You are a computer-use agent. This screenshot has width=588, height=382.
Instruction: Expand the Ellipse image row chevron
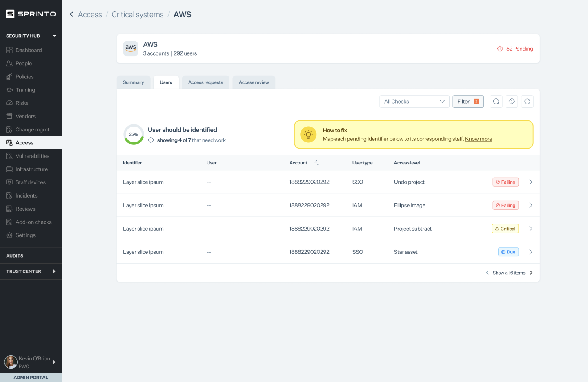(x=531, y=205)
